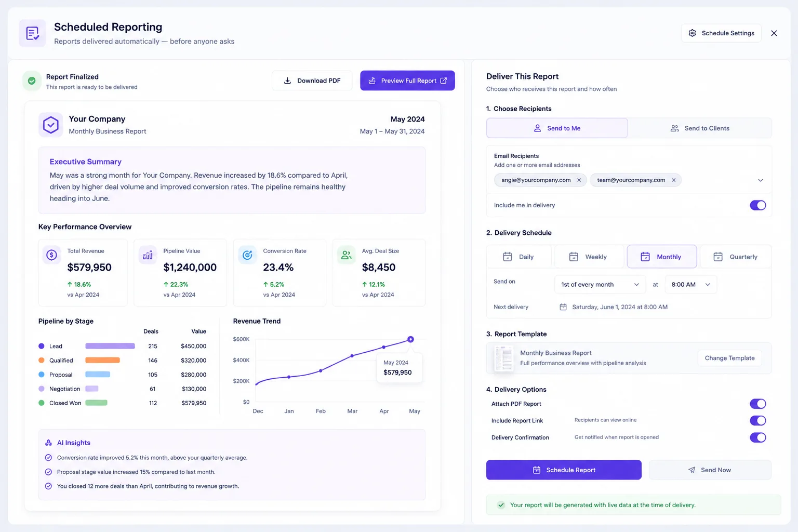This screenshot has width=798, height=532.
Task: Disable Attach PDF Report toggle
Action: [x=758, y=404]
